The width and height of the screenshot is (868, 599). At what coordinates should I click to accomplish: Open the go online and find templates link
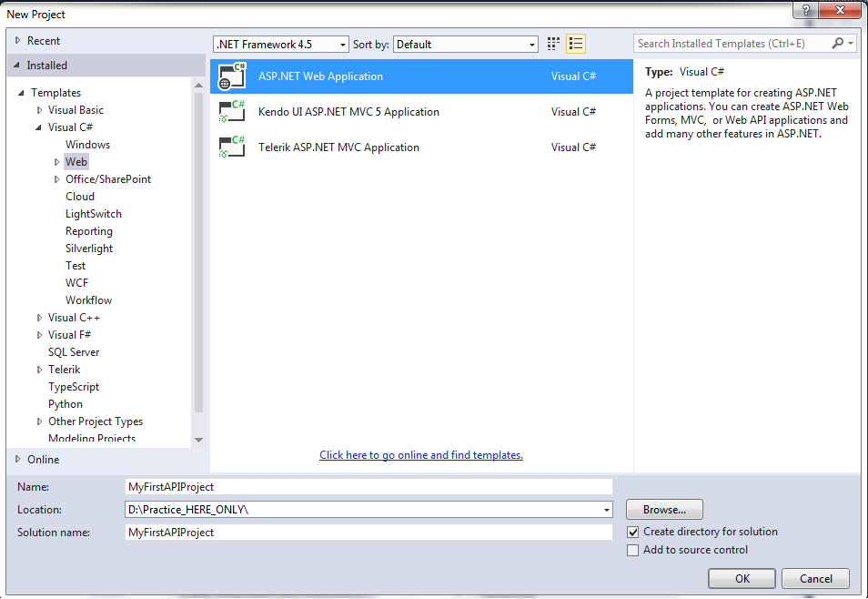pos(421,455)
